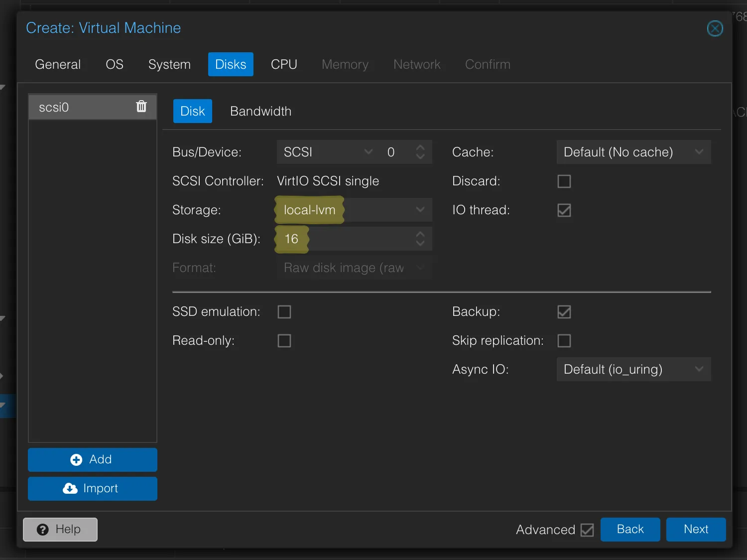Go Back to previous wizard step
The image size is (747, 560).
(x=630, y=529)
